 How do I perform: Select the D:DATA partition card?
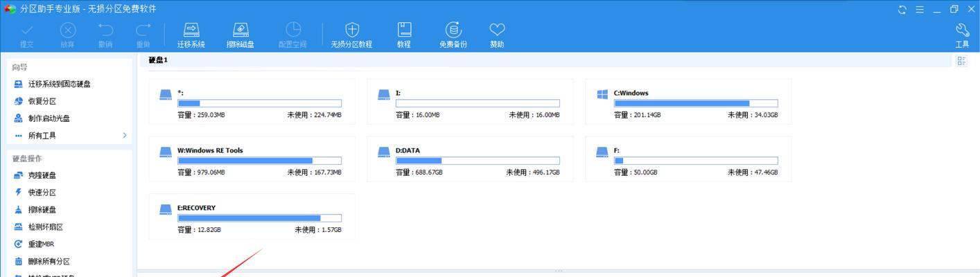471,159
